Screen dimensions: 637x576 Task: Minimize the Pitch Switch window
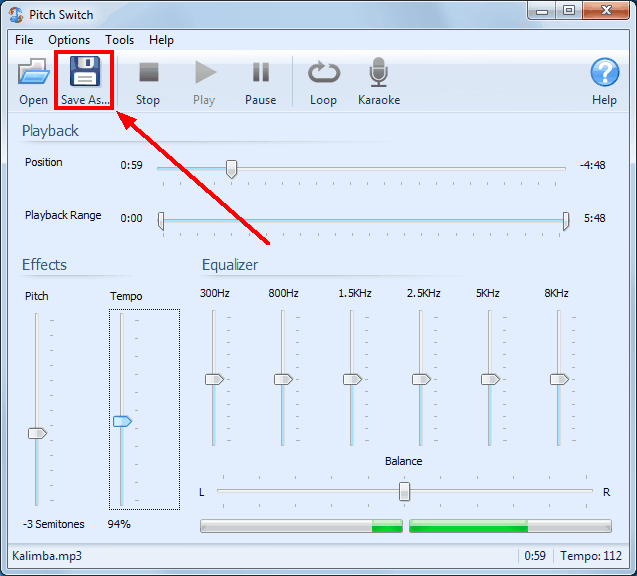(x=542, y=11)
